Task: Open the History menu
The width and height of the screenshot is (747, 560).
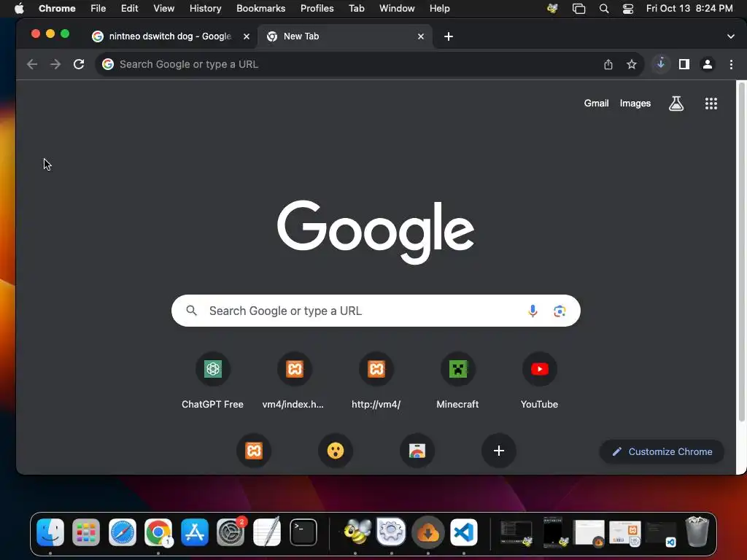Action: [205, 9]
